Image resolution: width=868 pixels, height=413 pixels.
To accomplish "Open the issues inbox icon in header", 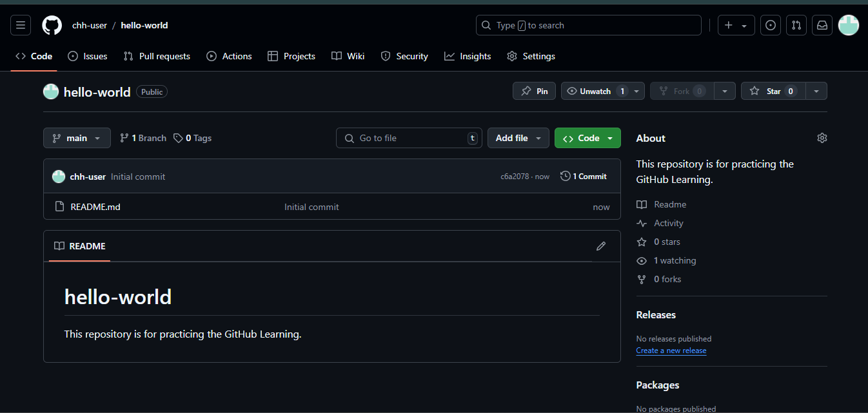I will (x=770, y=25).
